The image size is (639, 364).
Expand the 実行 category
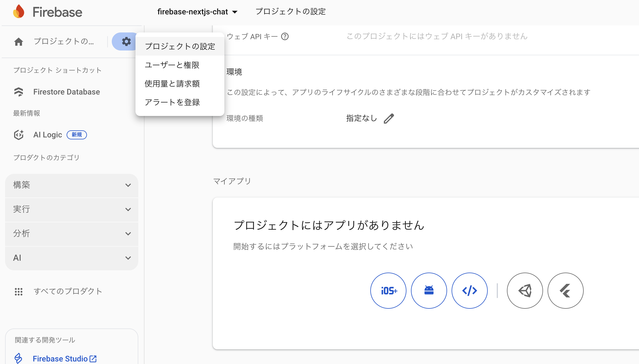[x=72, y=210]
